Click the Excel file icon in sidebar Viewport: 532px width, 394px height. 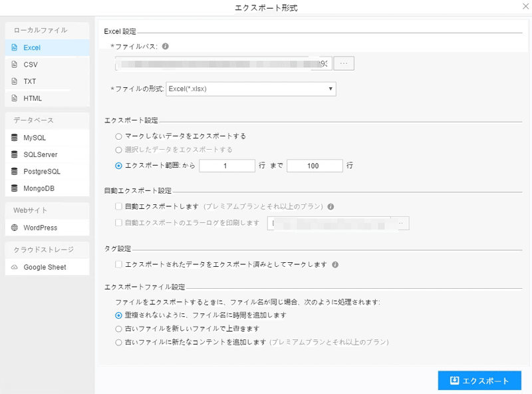[15, 48]
